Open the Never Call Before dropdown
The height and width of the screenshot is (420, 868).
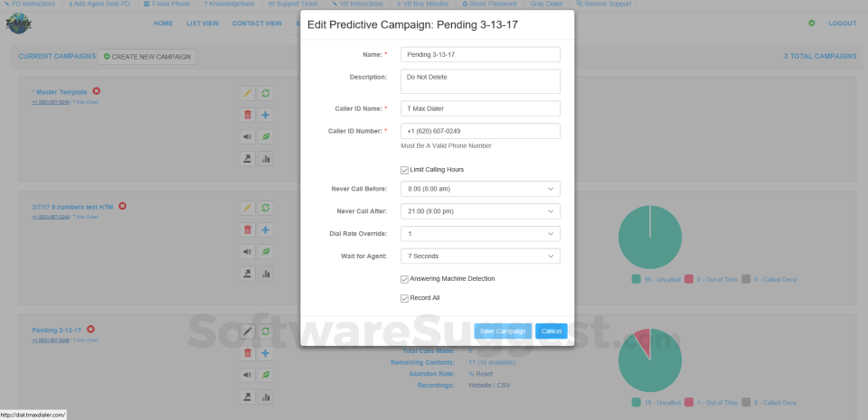click(x=480, y=189)
